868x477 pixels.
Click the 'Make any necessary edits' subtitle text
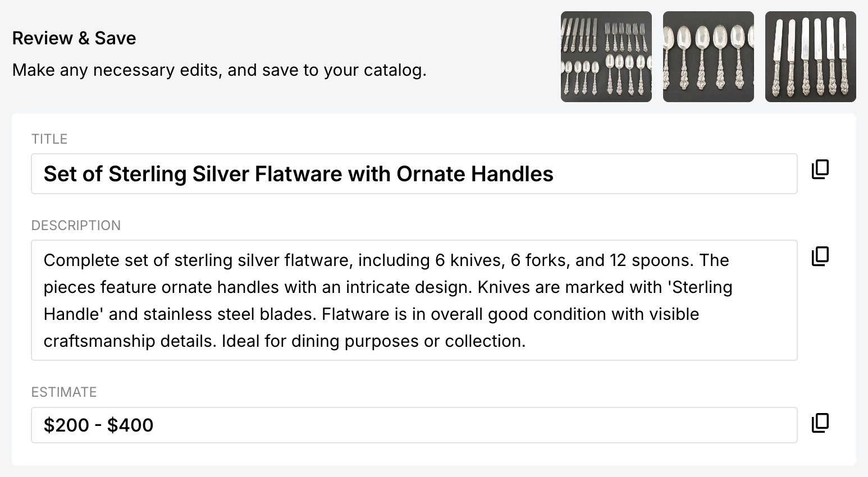(219, 70)
